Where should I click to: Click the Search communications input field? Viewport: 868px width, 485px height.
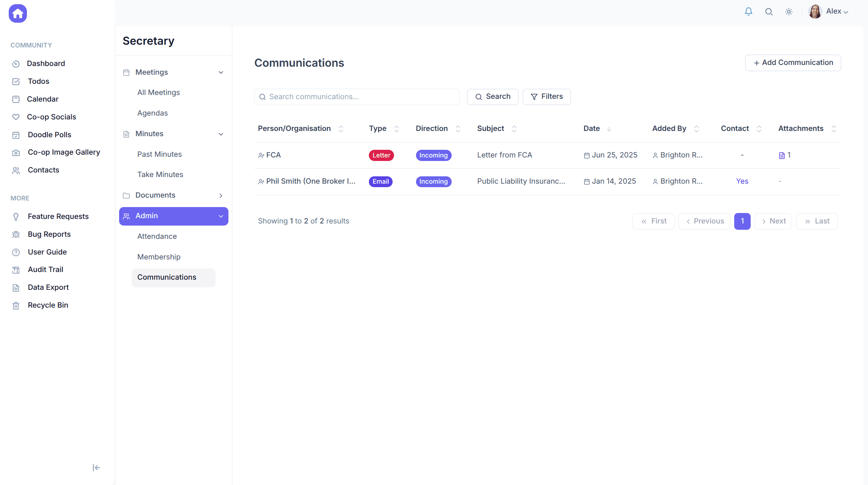pyautogui.click(x=357, y=97)
